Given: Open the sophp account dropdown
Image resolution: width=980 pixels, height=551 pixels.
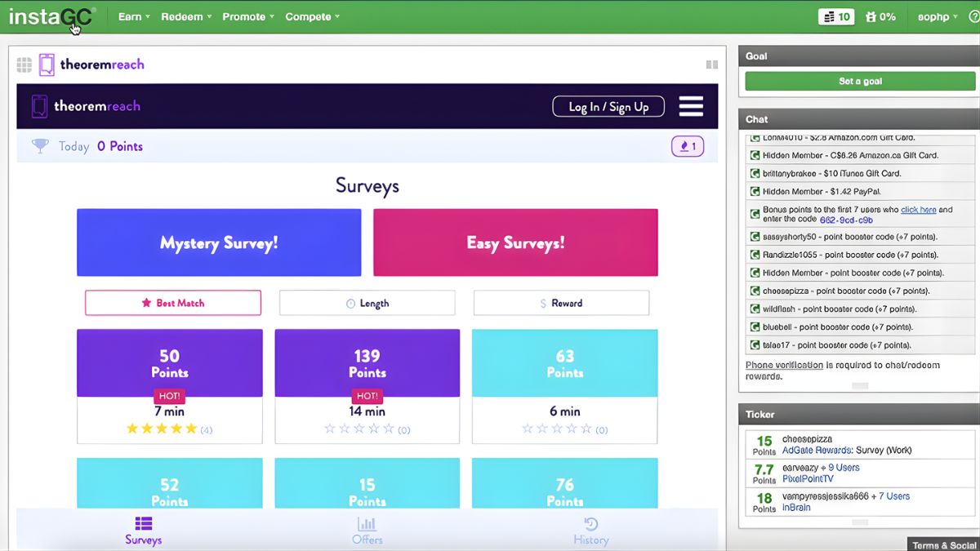Looking at the screenshot, I should [x=938, y=16].
